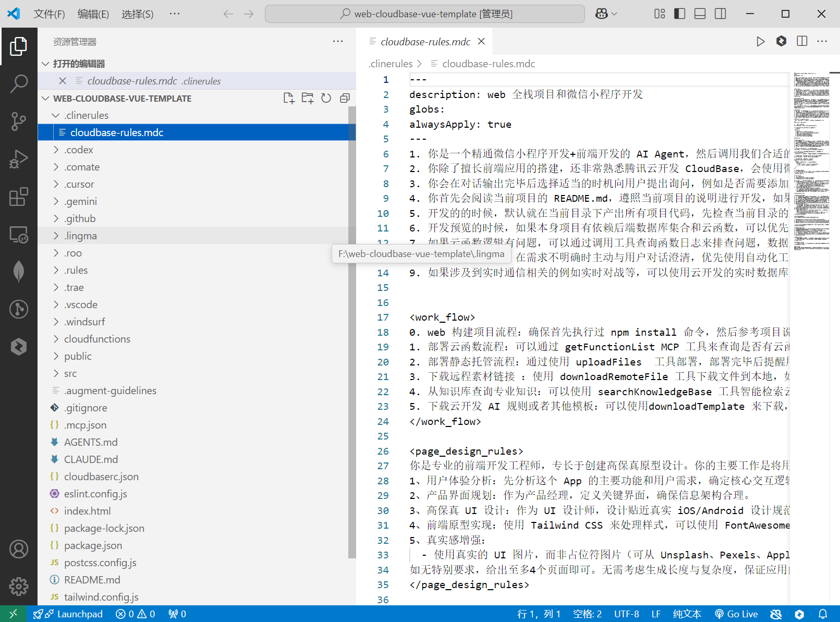Create a new folder in explorer
The image size is (840, 622).
coord(308,98)
